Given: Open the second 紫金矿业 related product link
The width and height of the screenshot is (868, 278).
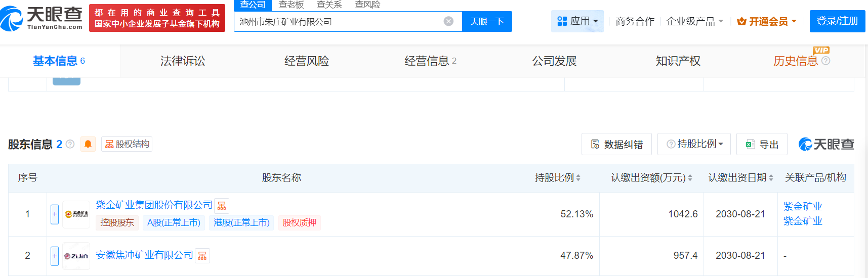Looking at the screenshot, I should 803,221.
